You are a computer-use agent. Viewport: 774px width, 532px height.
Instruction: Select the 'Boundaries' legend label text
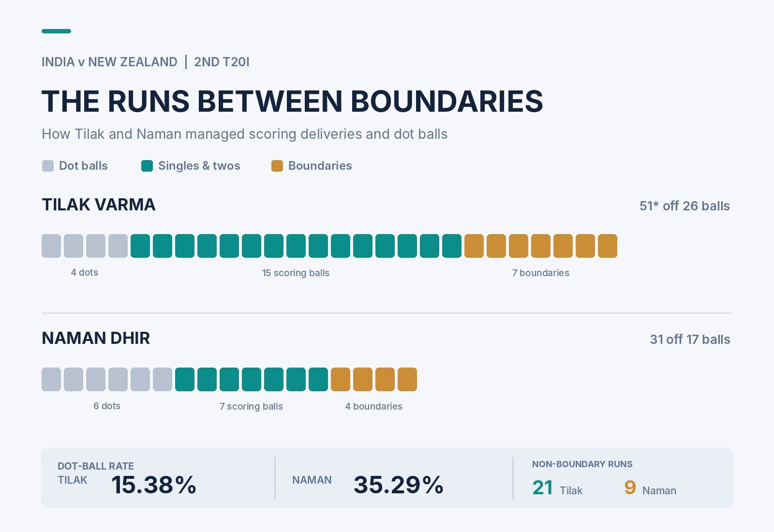point(320,166)
